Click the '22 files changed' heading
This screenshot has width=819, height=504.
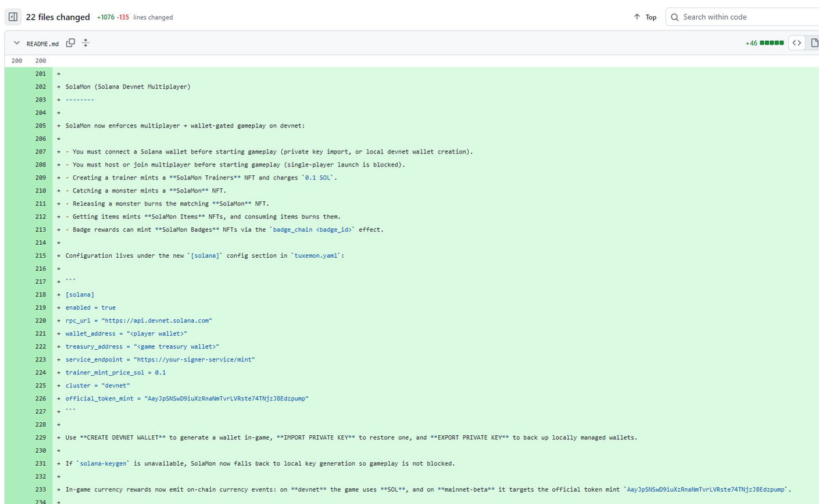(x=57, y=17)
